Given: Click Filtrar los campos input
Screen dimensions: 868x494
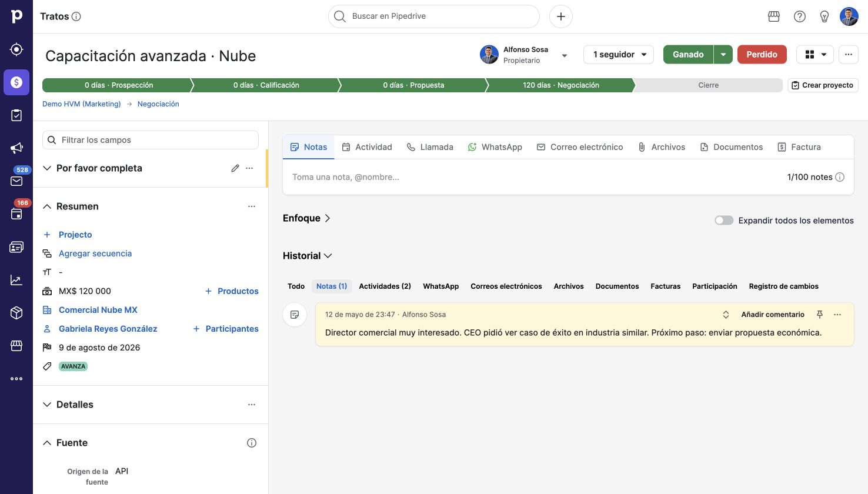Looking at the screenshot, I should tap(151, 140).
